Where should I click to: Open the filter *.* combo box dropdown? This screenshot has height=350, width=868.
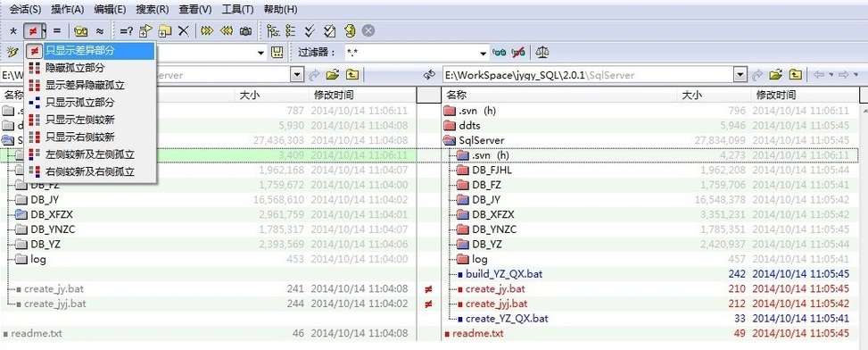click(484, 53)
